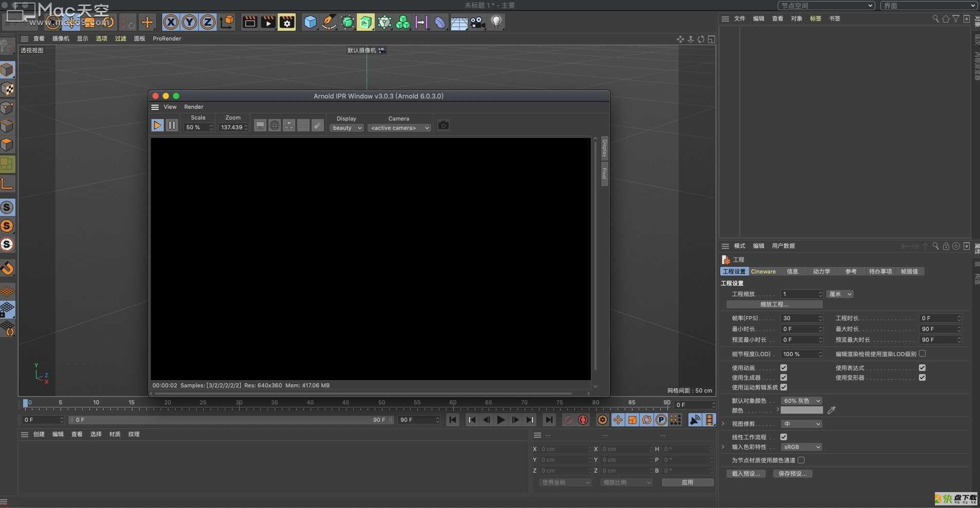The image size is (980, 508).
Task: Toggle the Y axis lock icon
Action: click(189, 22)
